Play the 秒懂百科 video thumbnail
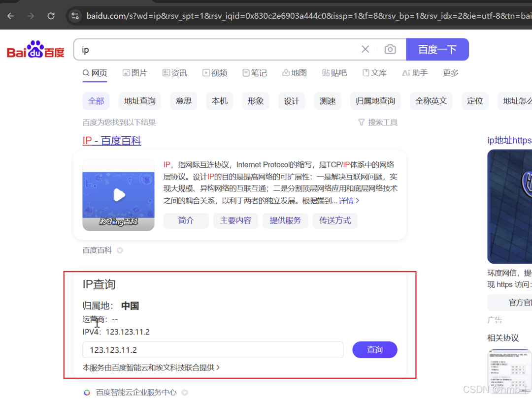 tap(118, 195)
